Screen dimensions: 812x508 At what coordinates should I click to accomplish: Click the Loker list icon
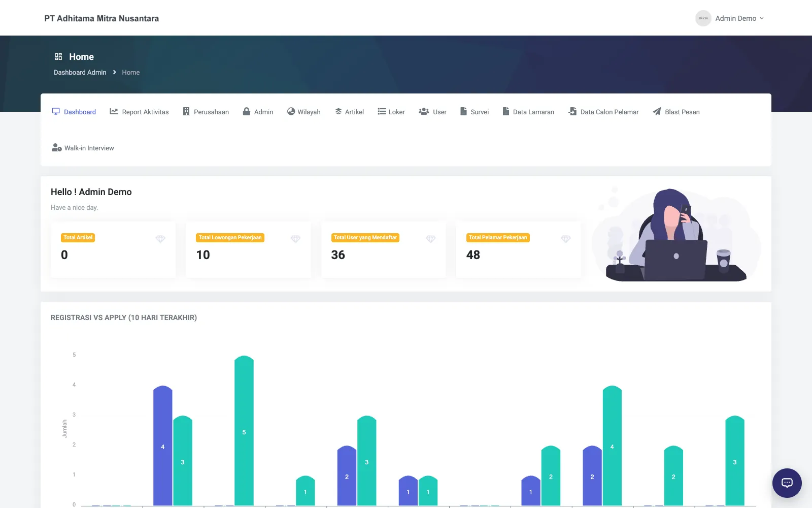[x=382, y=112]
